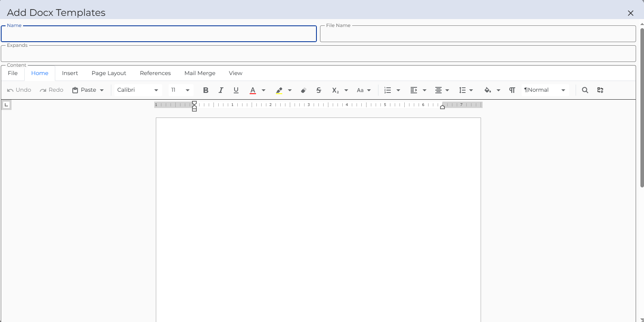The height and width of the screenshot is (322, 644).
Task: Show or hide paragraph marks
Action: [512, 90]
